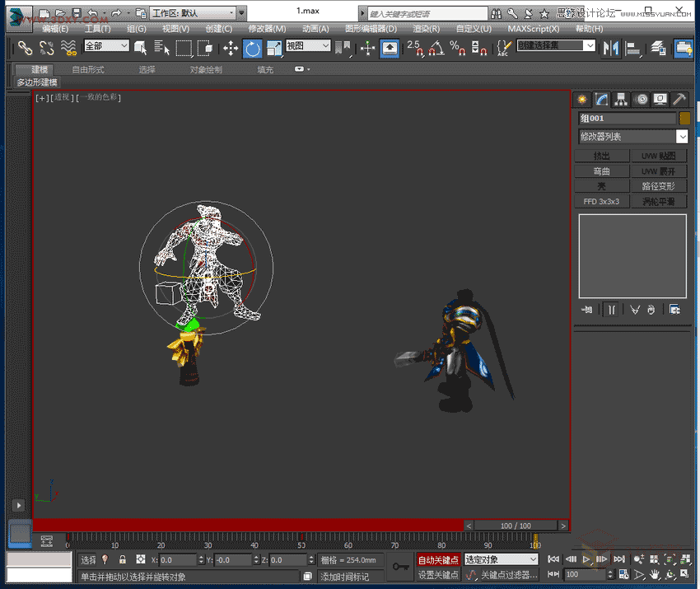700x589 pixels.
Task: Open the Motion panel wheel icon
Action: [642, 100]
